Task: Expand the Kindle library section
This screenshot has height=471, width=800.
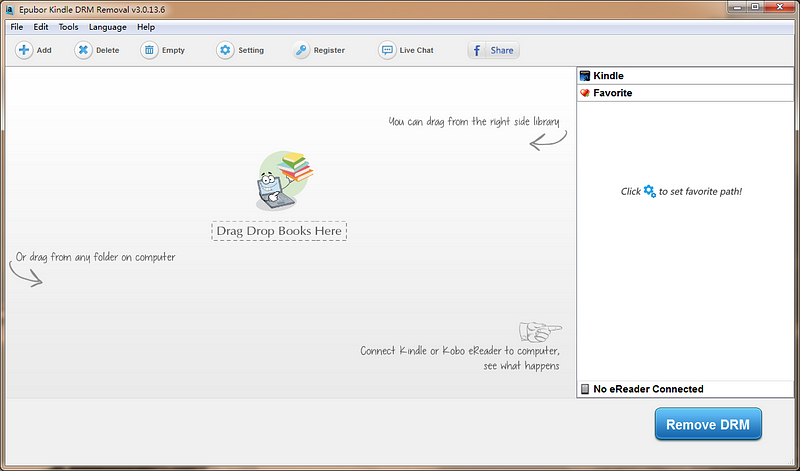Action: coord(685,76)
